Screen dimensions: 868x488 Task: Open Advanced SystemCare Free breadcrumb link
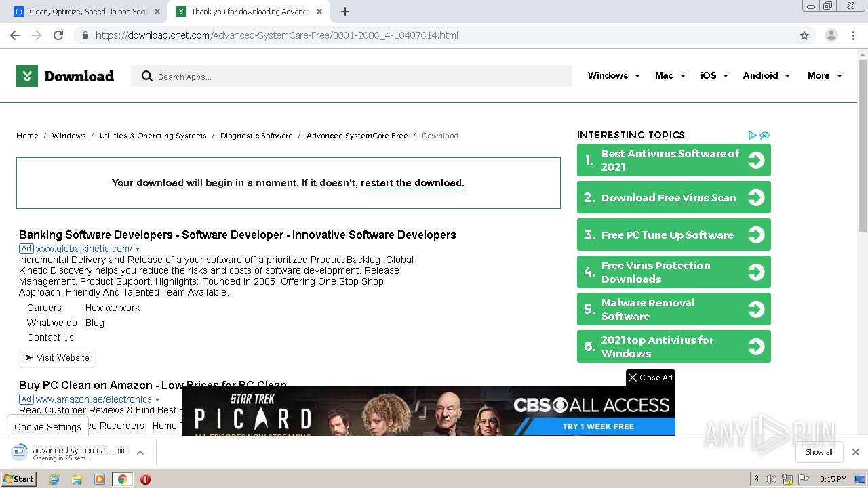coord(357,136)
